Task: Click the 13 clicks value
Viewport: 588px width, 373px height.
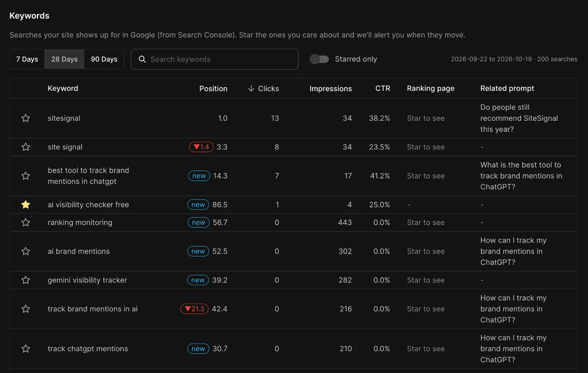Action: coord(275,118)
